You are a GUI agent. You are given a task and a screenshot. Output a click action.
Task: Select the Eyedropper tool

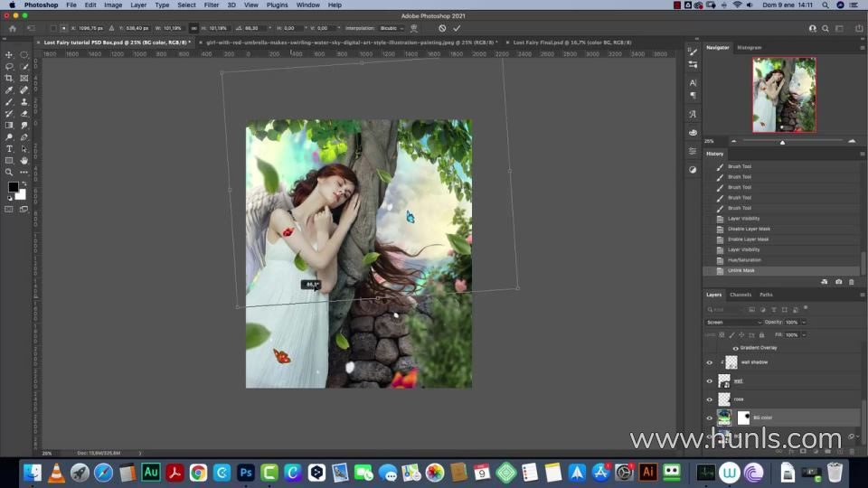click(9, 90)
